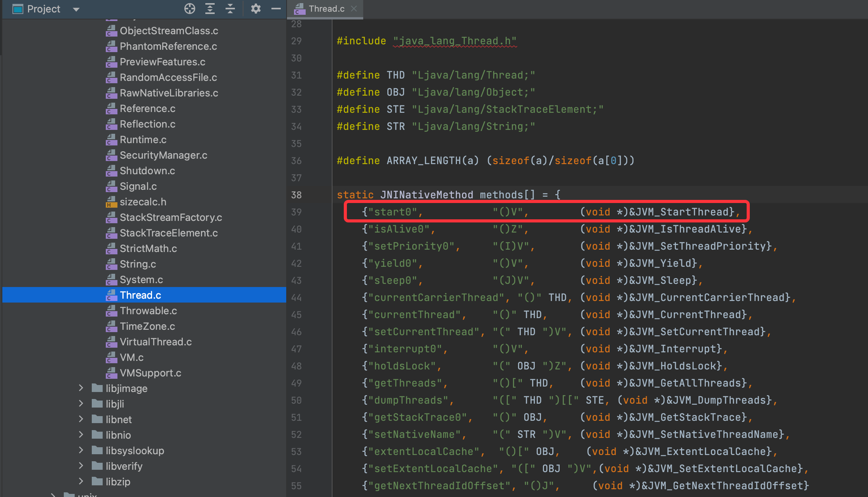Select StackStreamFactory.c file
Viewport: 868px width, 497px height.
(171, 217)
